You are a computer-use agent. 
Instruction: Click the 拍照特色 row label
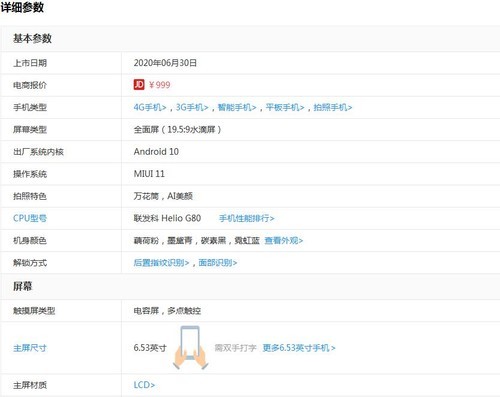pos(30,196)
